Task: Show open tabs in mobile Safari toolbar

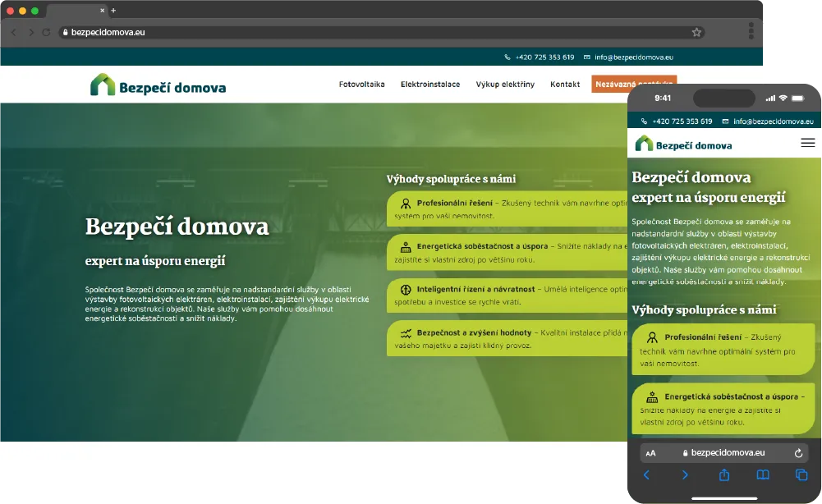Action: (x=801, y=475)
